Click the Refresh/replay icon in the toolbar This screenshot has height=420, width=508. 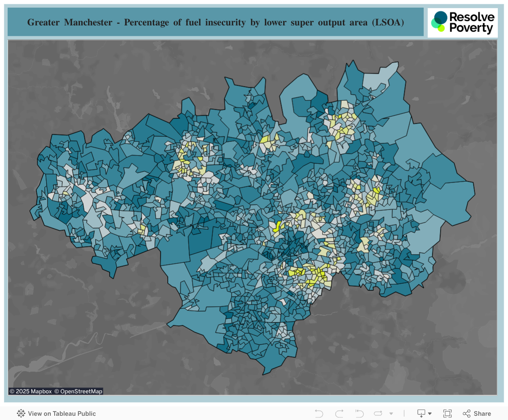click(378, 414)
